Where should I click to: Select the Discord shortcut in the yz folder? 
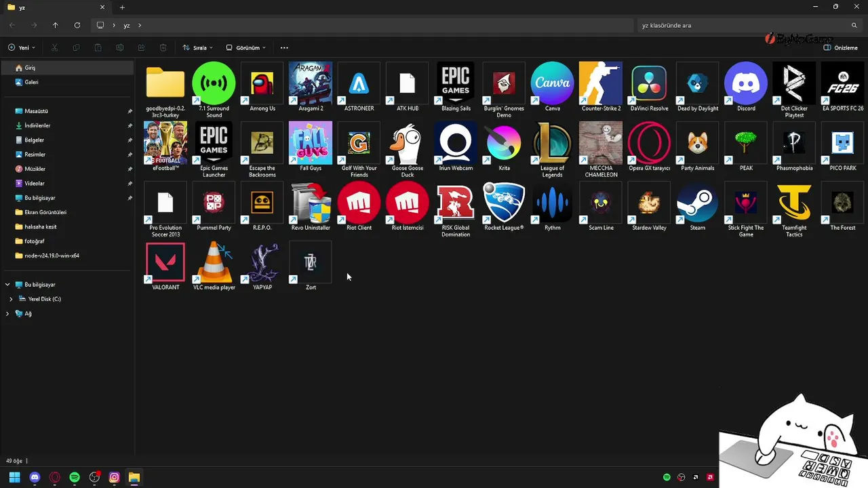(x=746, y=87)
